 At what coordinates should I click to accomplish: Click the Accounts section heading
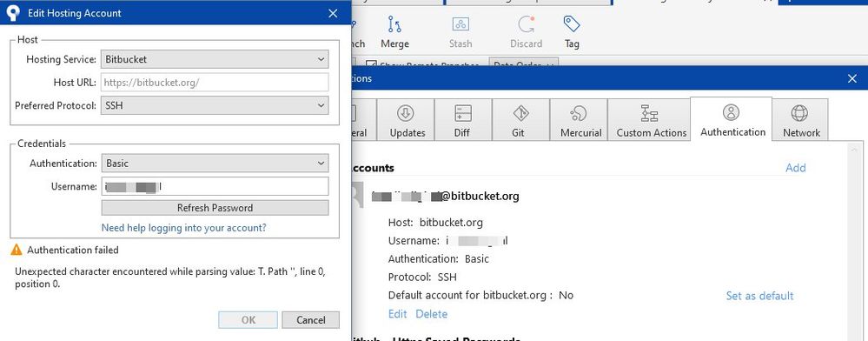pyautogui.click(x=373, y=167)
